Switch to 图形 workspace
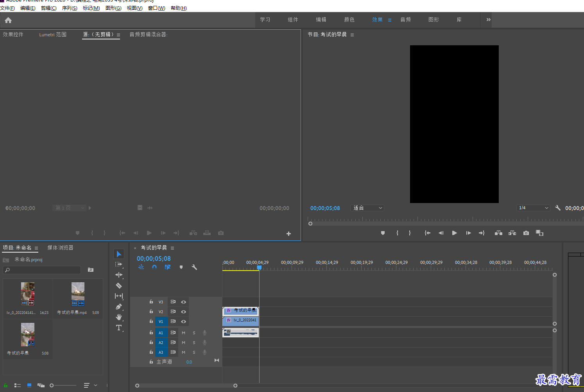This screenshot has width=584, height=392. [x=434, y=20]
